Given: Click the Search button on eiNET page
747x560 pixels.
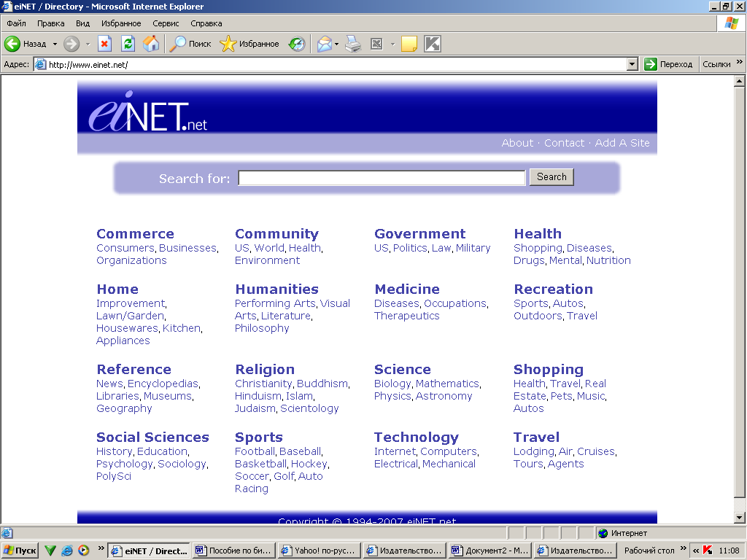Looking at the screenshot, I should 551,176.
